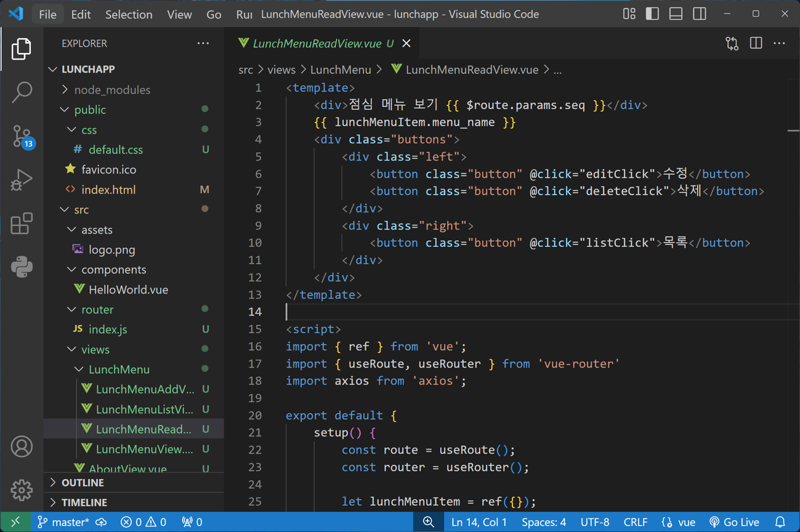Open the errors and warnings counter
Screen dimensions: 800x532
click(143, 522)
